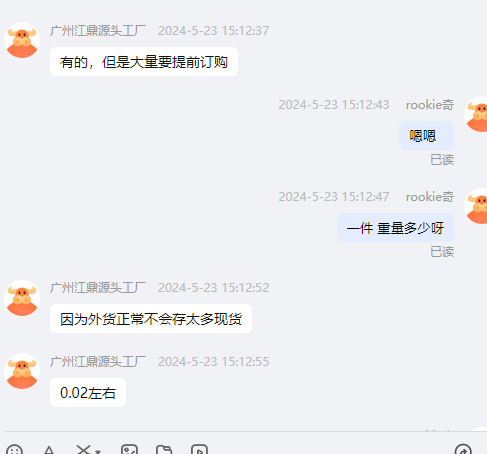Click the circular arrow icon in toolbar
Screen dimensions: 487x454
(x=463, y=450)
